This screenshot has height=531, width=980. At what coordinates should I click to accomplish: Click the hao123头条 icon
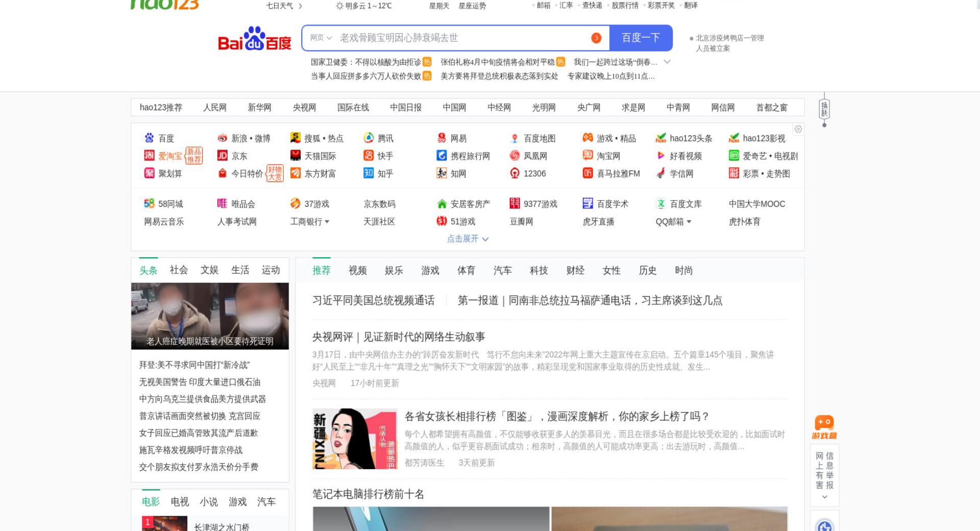[661, 138]
